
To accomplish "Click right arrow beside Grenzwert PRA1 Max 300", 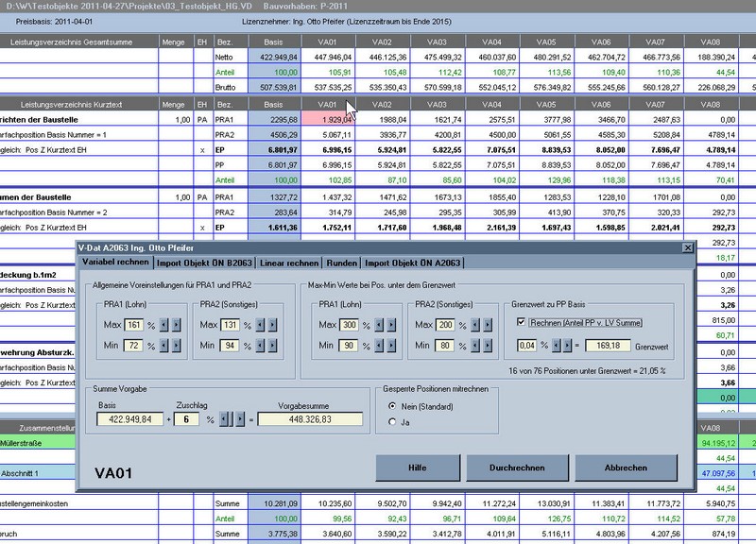I will point(390,325).
